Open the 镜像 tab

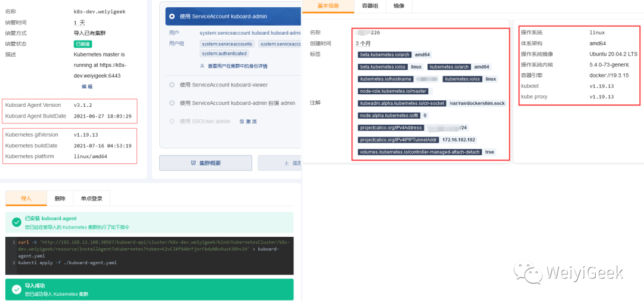coord(399,6)
